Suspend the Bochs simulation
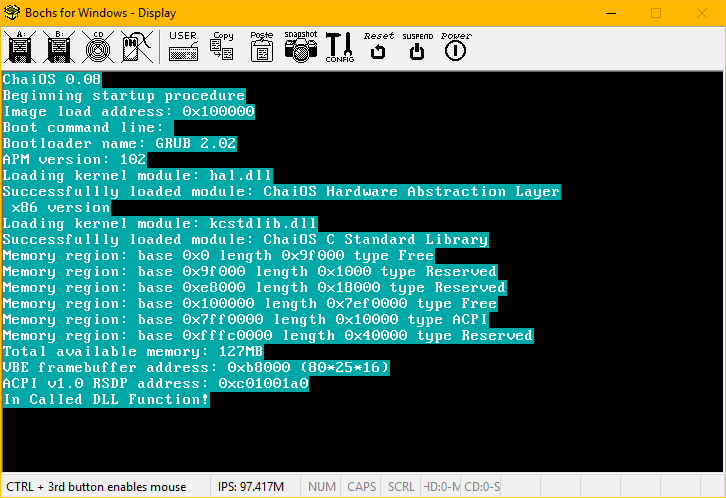The image size is (726, 498). click(417, 47)
